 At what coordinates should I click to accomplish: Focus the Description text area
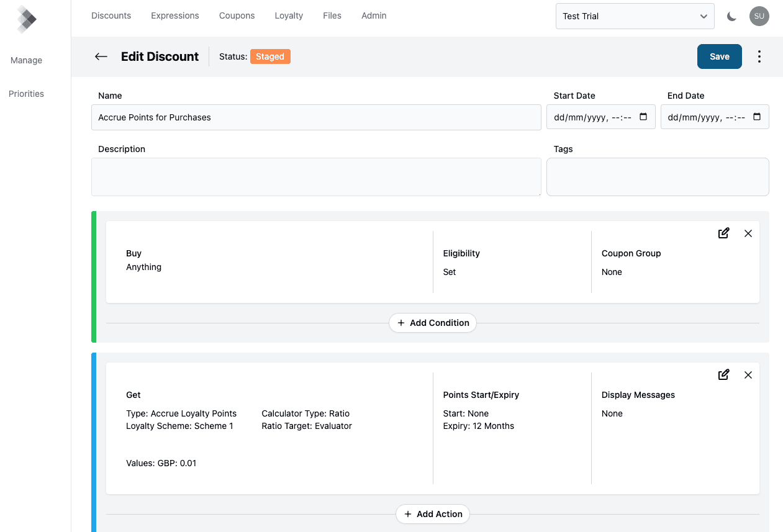click(316, 177)
